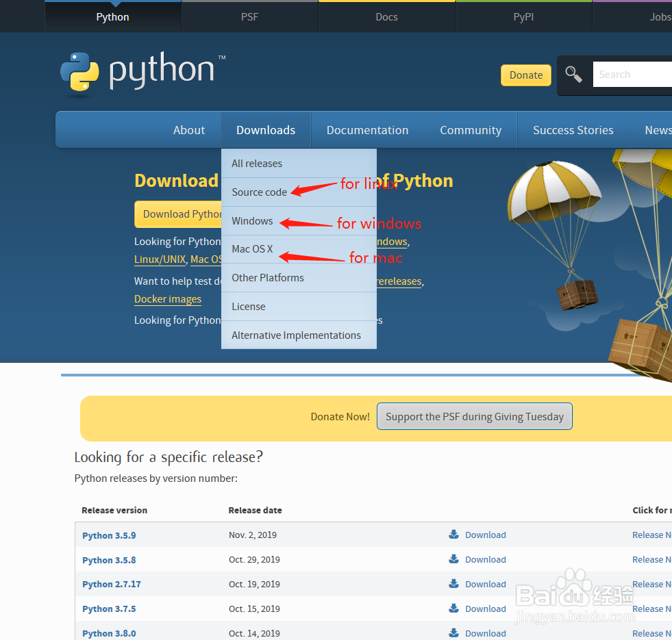Open the Community navigation menu

(x=471, y=130)
